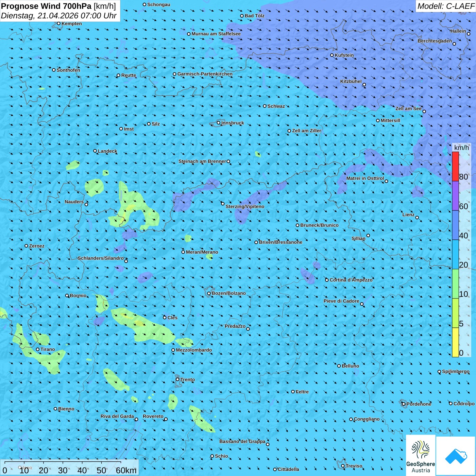The height and width of the screenshot is (476, 476).
Task: Click the 'Modell: C-LAEF' label
Action: [x=446, y=6]
